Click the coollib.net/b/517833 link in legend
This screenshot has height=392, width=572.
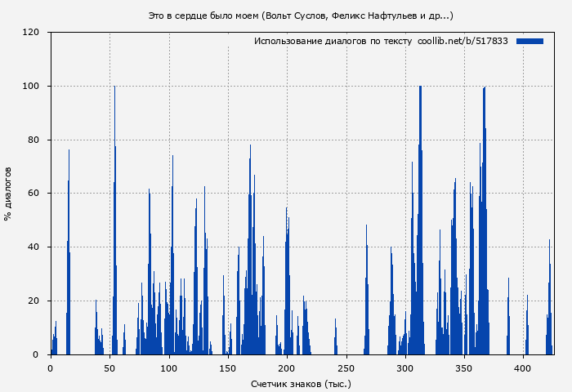point(463,41)
